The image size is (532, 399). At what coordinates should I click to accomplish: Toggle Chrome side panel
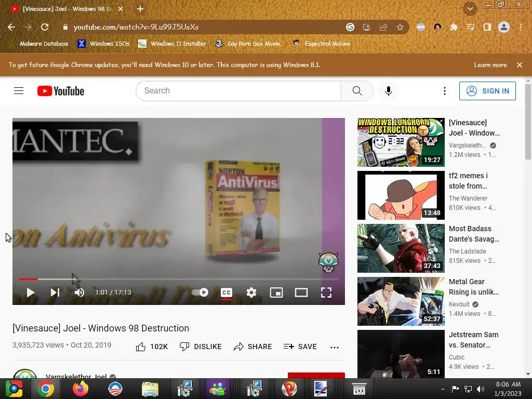[x=487, y=27]
